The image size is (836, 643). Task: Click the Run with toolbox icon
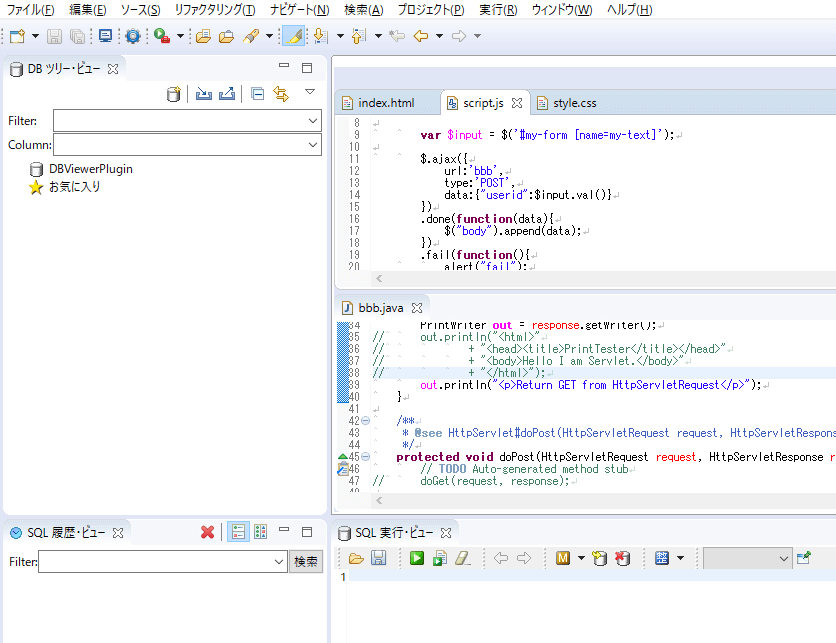point(162,36)
